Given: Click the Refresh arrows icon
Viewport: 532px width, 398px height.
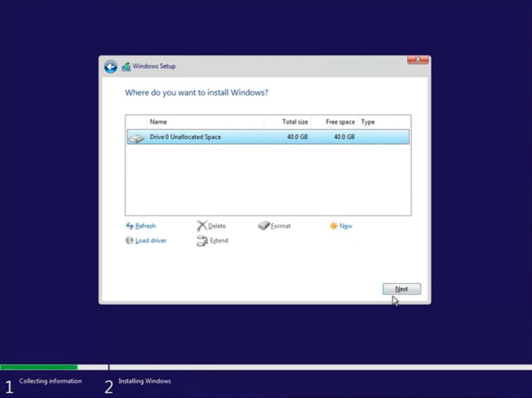Looking at the screenshot, I should 130,226.
